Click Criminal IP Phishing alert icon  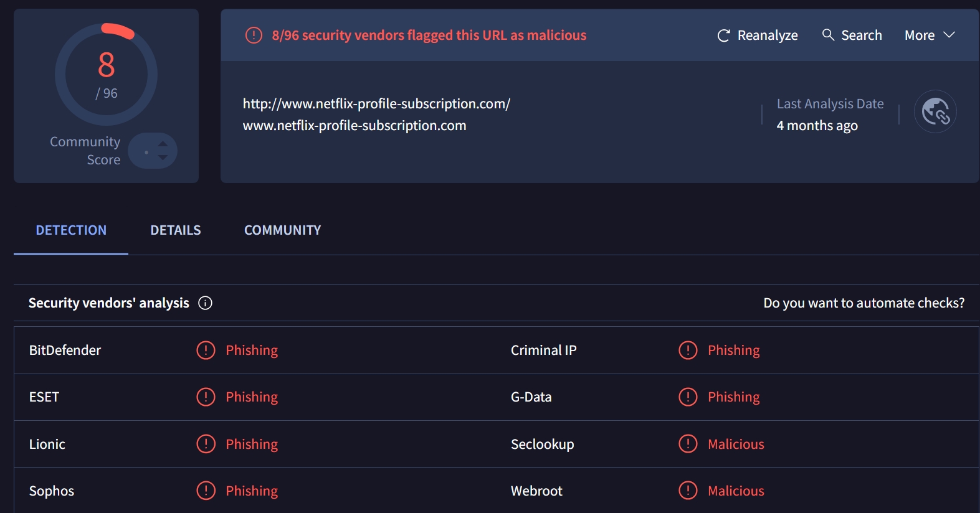(688, 350)
